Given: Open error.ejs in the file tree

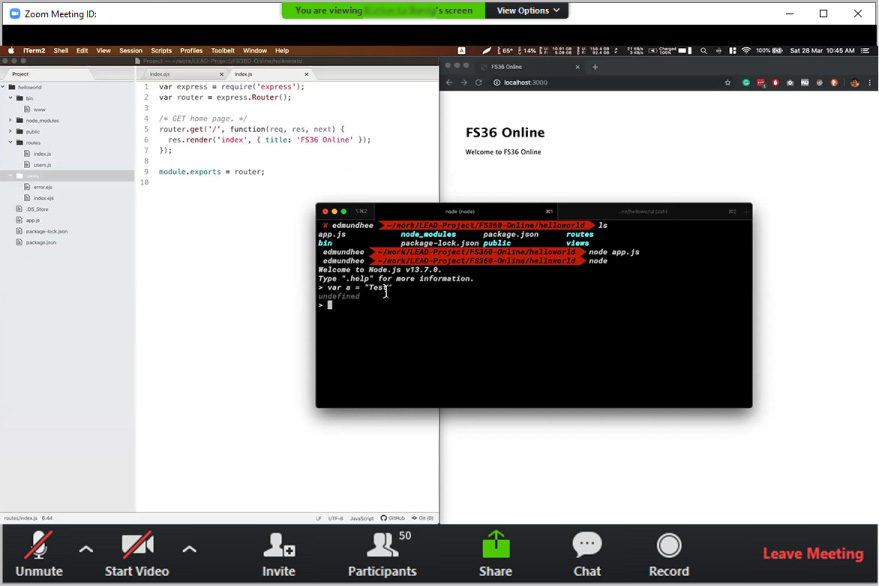Looking at the screenshot, I should (x=43, y=187).
